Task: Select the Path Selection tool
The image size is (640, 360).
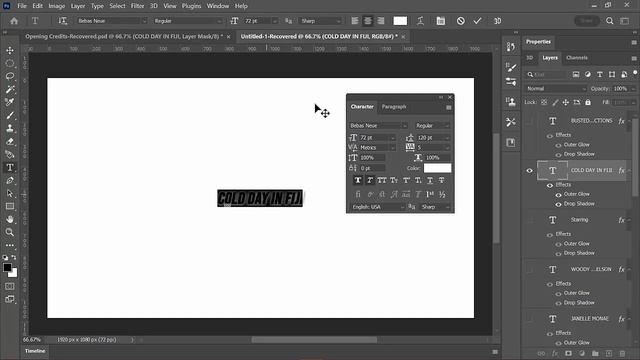Action: pyautogui.click(x=10, y=193)
